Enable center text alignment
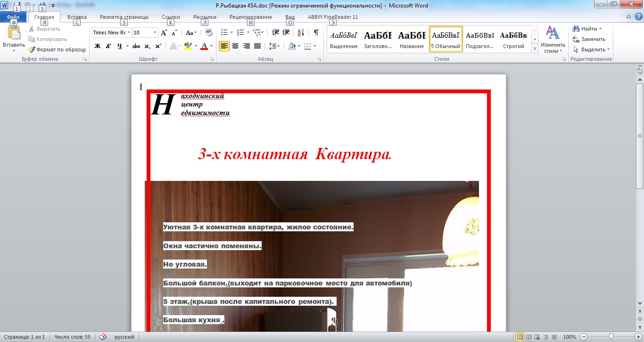The height and width of the screenshot is (342, 644). pos(235,46)
